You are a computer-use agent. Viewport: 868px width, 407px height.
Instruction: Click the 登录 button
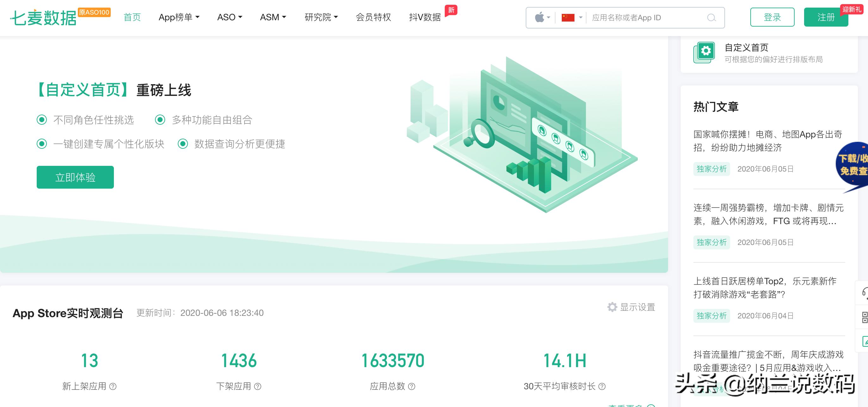click(x=772, y=17)
